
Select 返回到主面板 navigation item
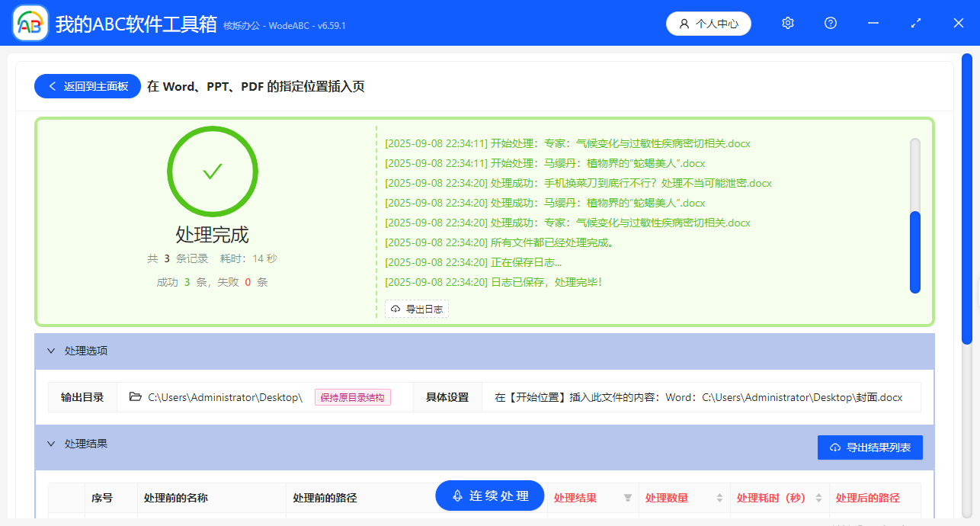(87, 85)
